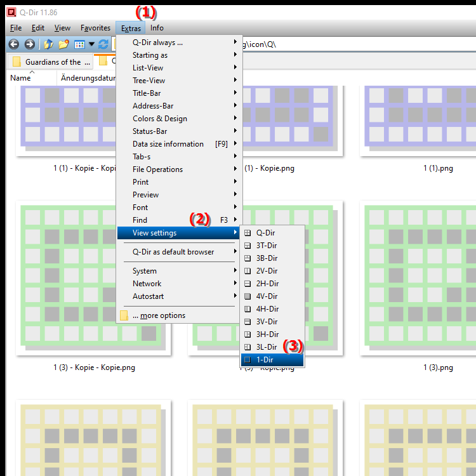Select the View settings menu entry
This screenshot has width=476, height=476.
[179, 233]
